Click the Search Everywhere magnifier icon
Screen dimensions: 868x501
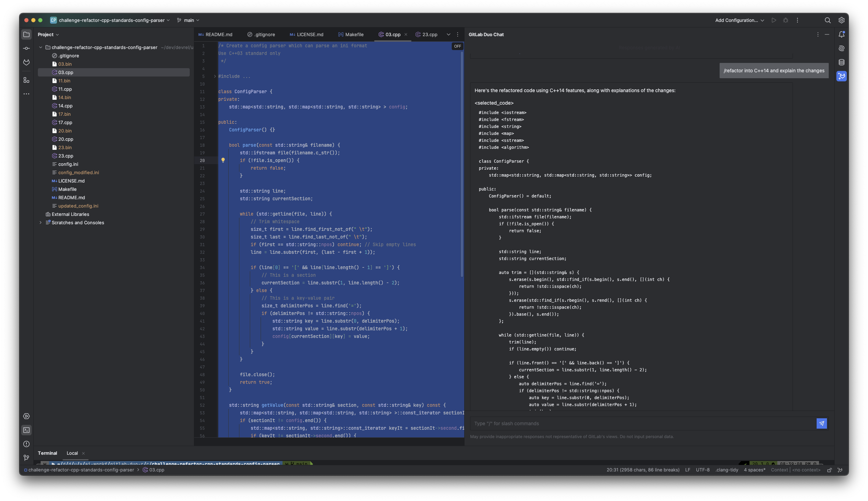click(x=828, y=20)
